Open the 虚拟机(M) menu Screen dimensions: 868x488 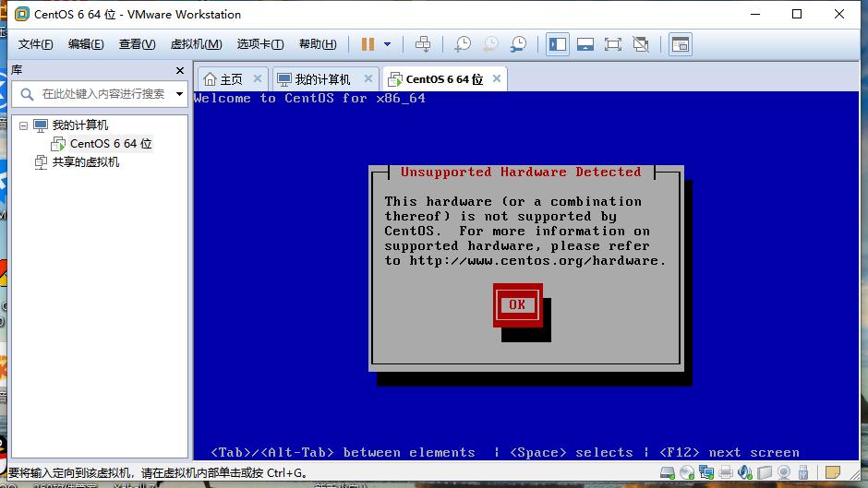pos(196,44)
